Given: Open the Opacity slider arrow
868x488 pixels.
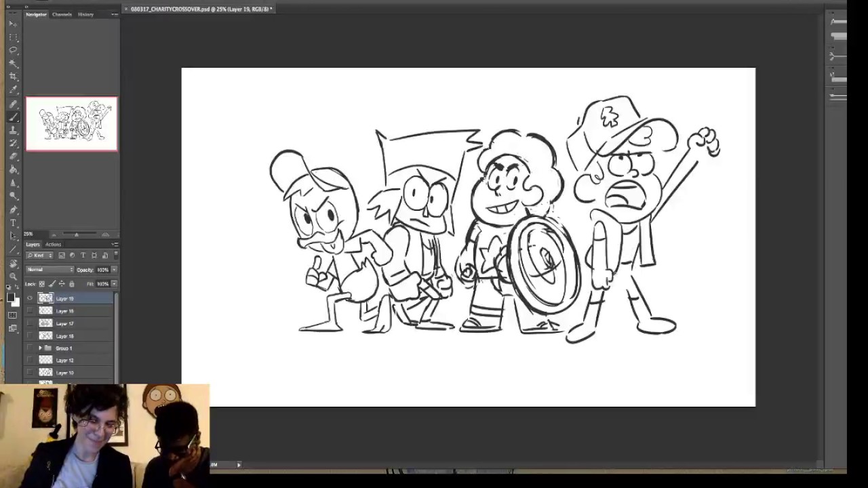Looking at the screenshot, I should [x=114, y=270].
